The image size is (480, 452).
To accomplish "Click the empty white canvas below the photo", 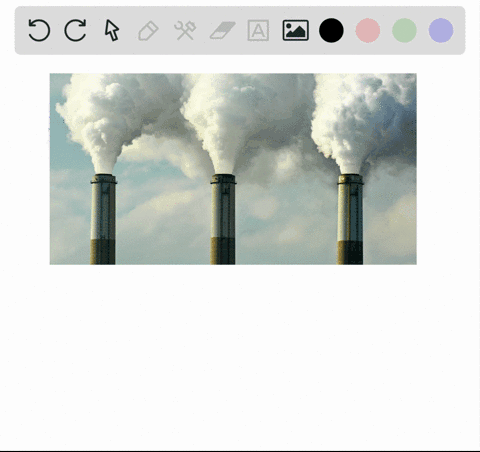I will pyautogui.click(x=240, y=357).
